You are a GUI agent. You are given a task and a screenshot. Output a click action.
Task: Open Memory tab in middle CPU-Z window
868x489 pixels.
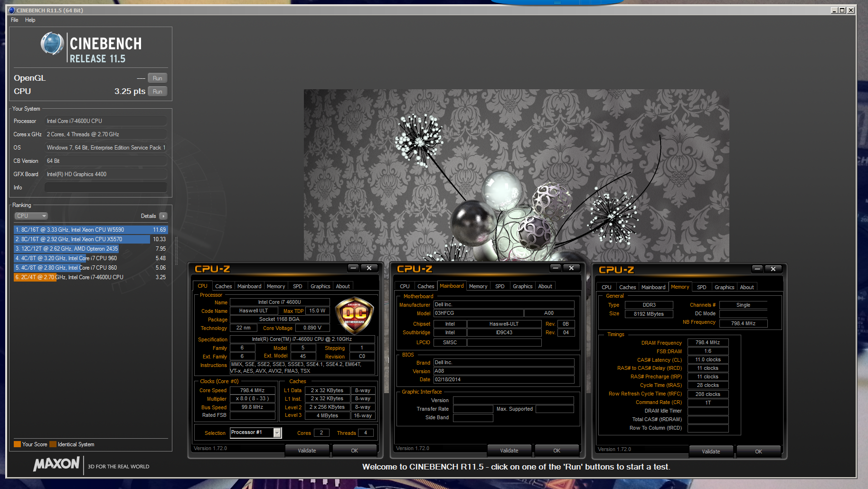[478, 286]
